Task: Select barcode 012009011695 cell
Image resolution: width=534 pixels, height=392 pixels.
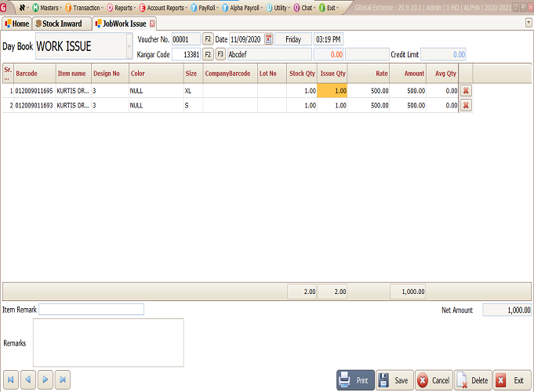Action: coord(34,91)
